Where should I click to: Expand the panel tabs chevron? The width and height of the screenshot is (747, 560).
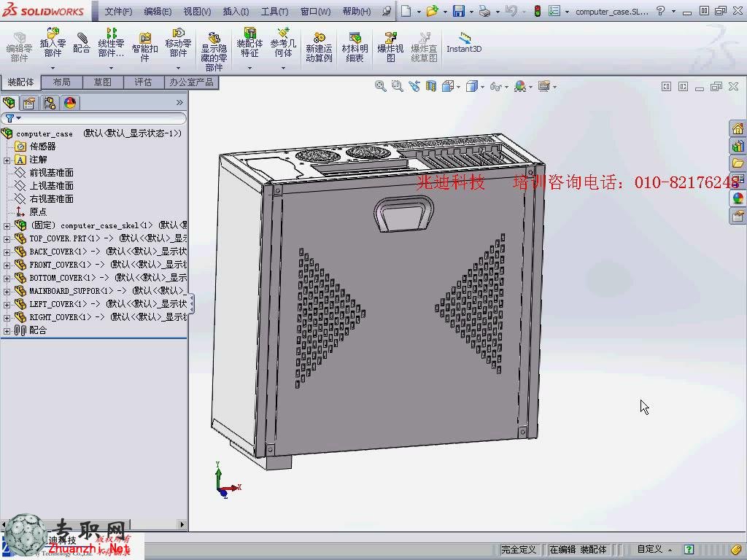click(x=179, y=102)
